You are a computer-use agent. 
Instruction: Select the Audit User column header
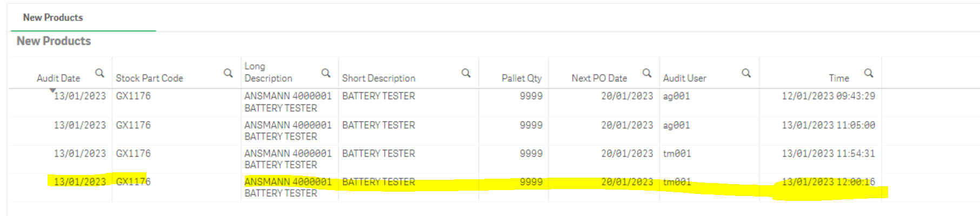click(684, 78)
